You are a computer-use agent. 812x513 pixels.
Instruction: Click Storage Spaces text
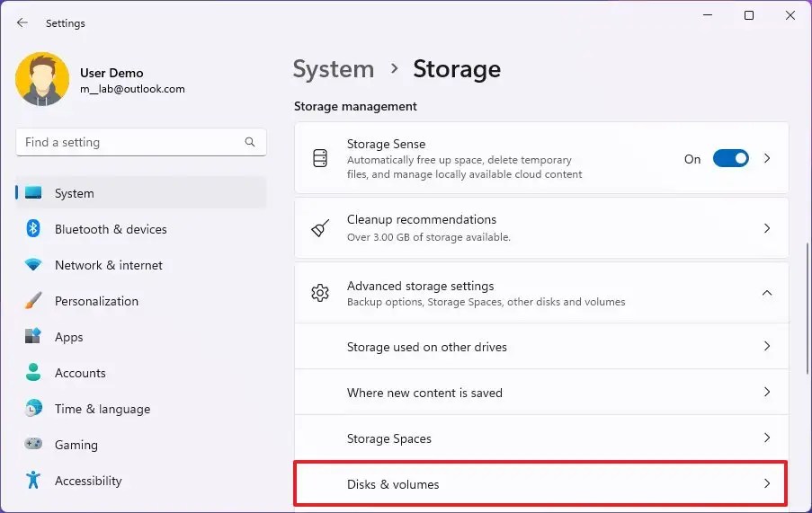click(388, 438)
